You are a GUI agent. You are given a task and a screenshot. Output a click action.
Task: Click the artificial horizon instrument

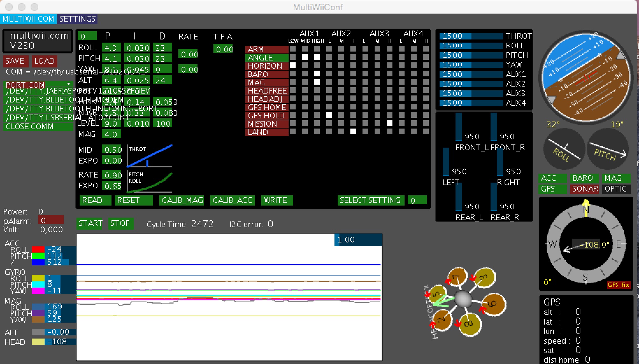coord(585,77)
